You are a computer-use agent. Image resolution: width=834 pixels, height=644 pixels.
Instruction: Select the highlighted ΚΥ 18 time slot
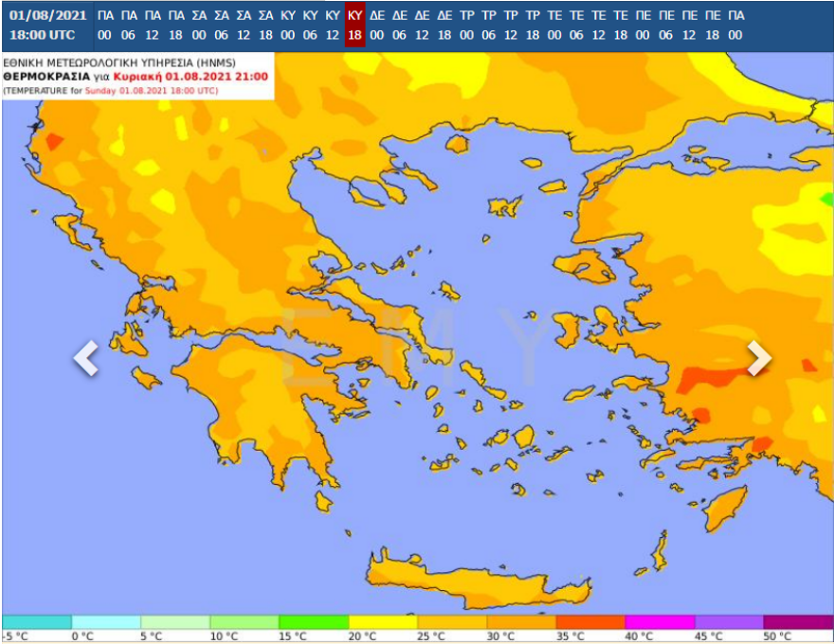[x=354, y=26]
